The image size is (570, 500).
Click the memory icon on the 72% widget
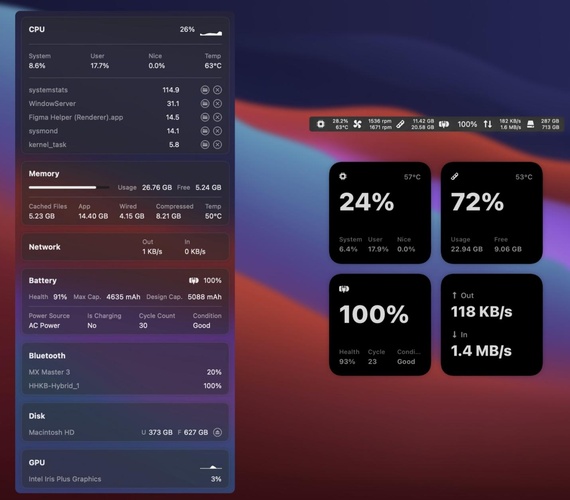tap(454, 176)
